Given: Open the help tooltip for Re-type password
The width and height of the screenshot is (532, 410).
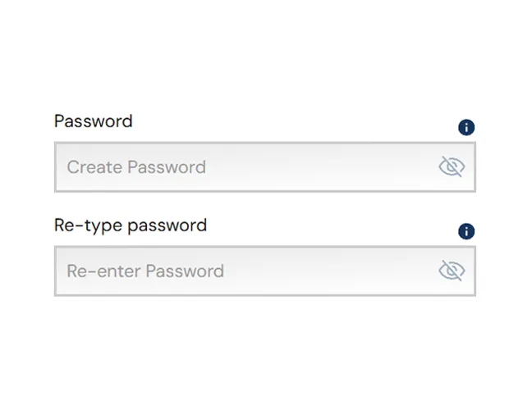Looking at the screenshot, I should coord(466,231).
